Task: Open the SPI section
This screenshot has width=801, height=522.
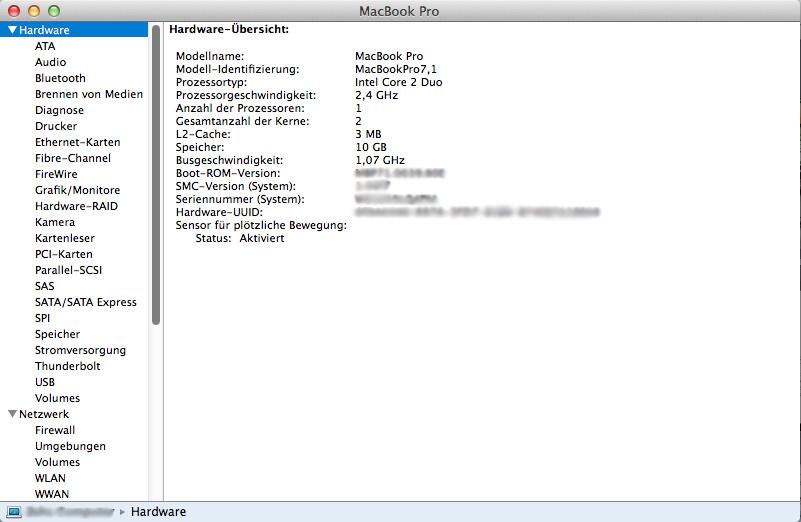Action: [x=42, y=318]
